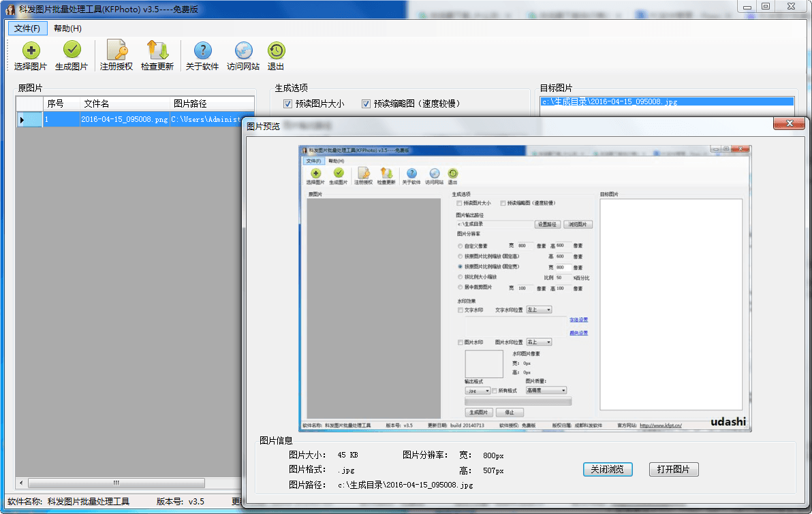Click the 文件名 column header

coord(125,103)
